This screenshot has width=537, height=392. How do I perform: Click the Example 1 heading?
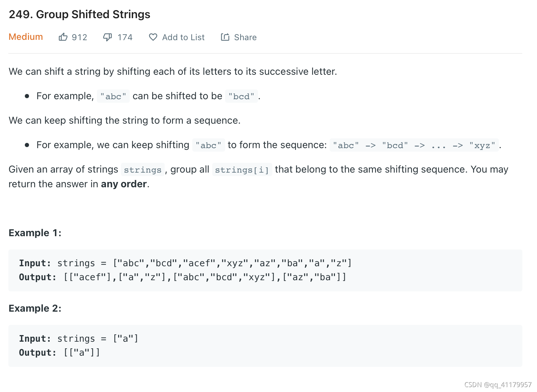[35, 233]
